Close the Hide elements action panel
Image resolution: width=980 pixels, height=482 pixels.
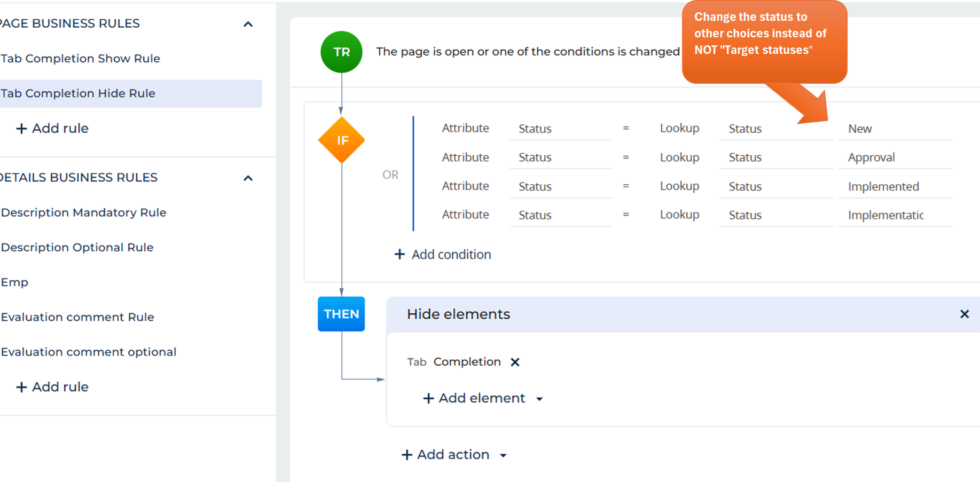(x=965, y=314)
